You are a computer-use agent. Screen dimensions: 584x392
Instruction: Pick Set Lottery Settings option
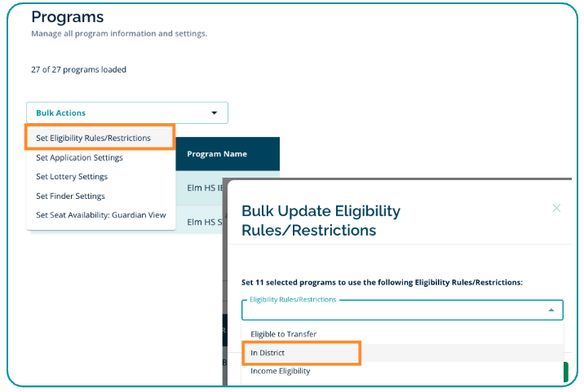click(72, 177)
